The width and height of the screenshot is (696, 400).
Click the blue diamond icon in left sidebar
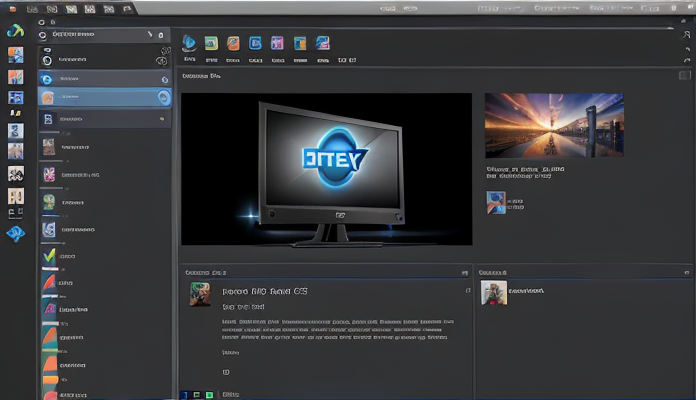[x=16, y=234]
